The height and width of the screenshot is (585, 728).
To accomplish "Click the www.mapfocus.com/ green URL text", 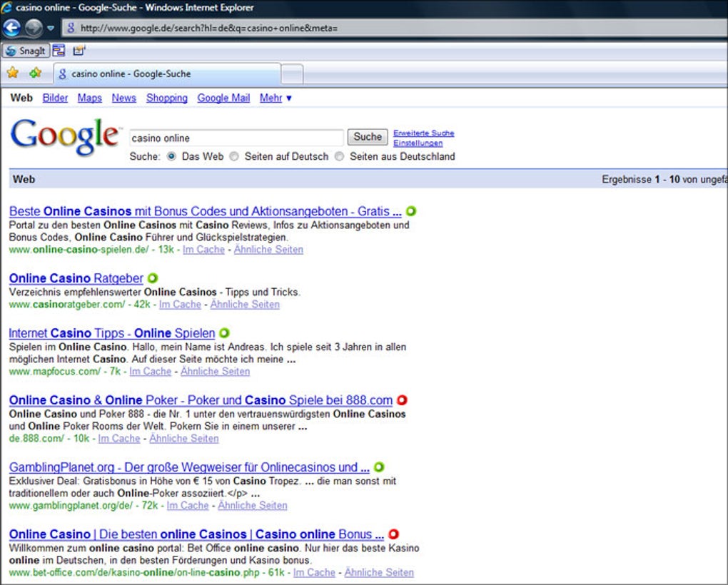I will click(x=55, y=372).
